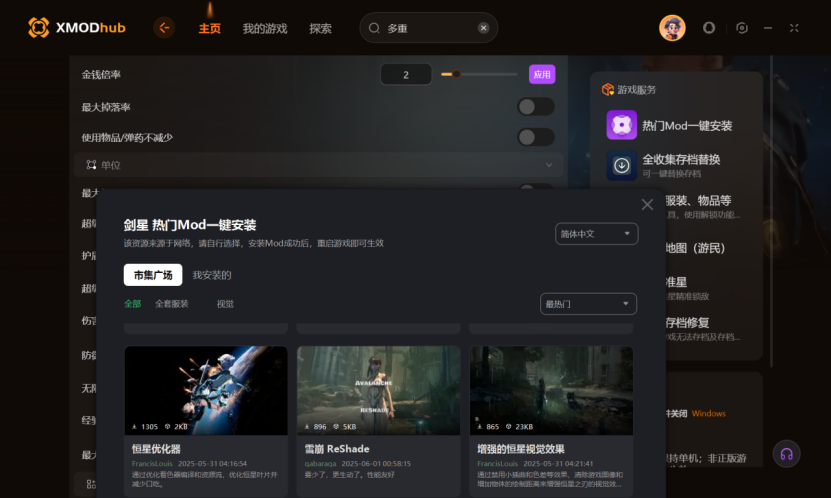Click the 增强的恒星视觉效果 title
Viewport: 831px width, 498px height.
[x=521, y=449]
